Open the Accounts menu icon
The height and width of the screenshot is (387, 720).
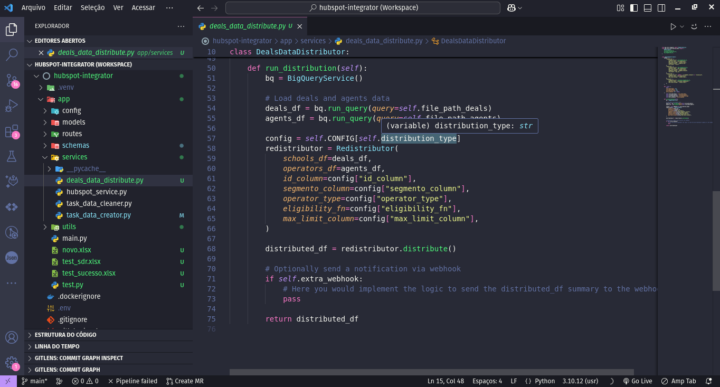[x=11, y=337]
